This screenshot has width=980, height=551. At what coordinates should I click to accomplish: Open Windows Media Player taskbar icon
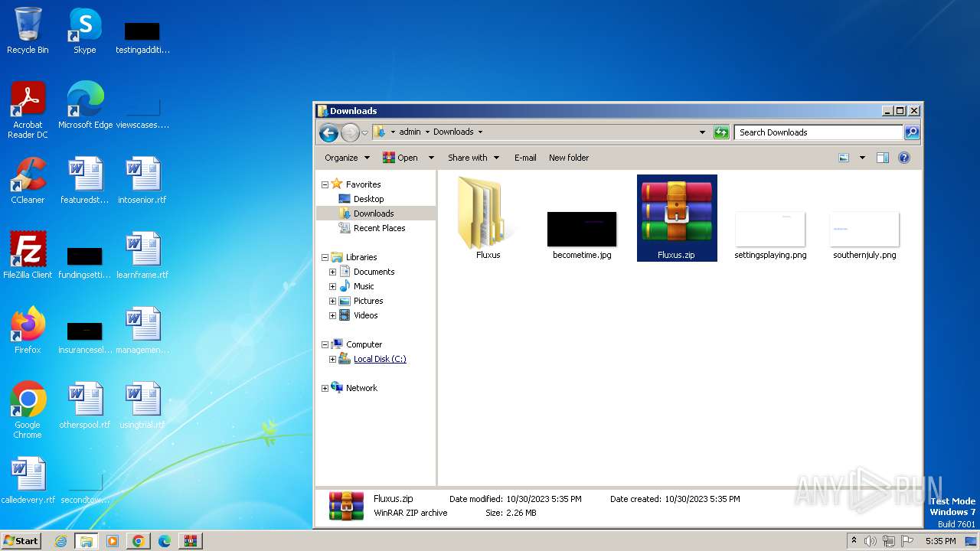[112, 541]
